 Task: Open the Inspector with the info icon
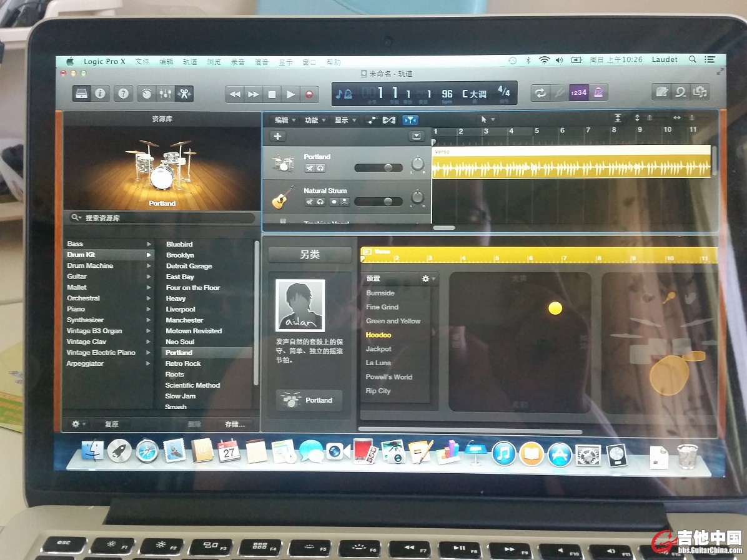(100, 94)
